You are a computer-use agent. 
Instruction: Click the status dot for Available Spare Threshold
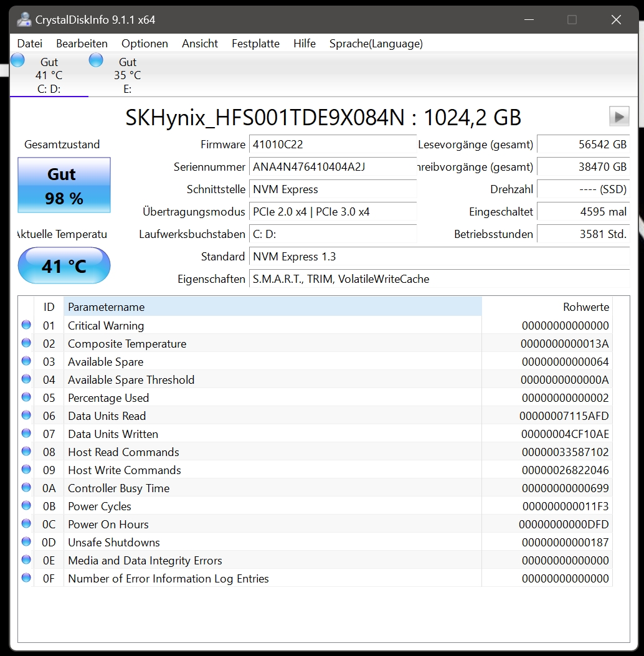coord(26,379)
